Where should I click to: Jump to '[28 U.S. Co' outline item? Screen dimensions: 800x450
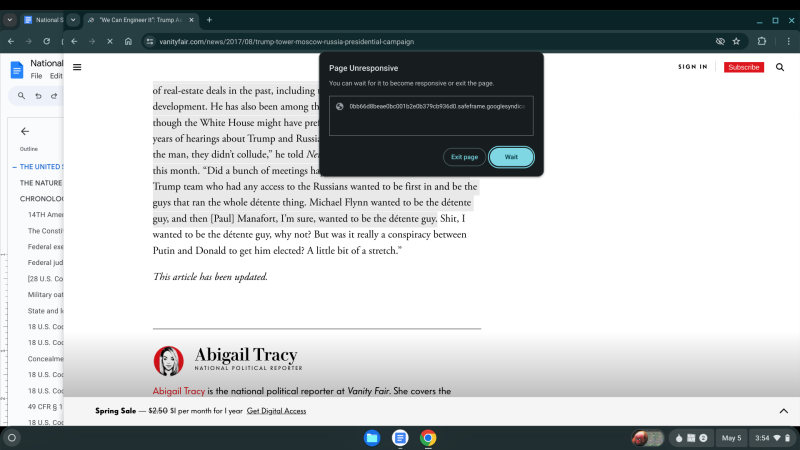(45, 279)
